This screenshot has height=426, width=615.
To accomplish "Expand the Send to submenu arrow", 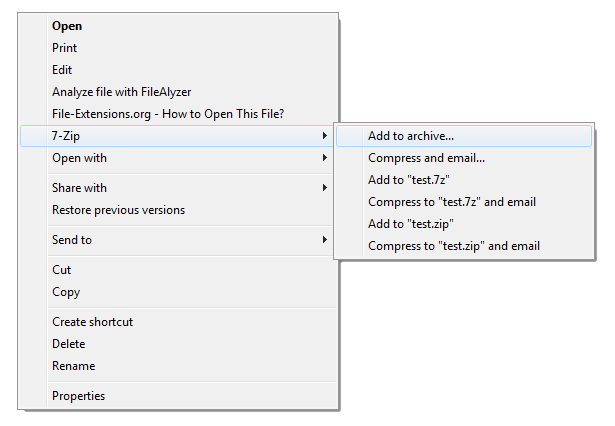I will point(324,239).
